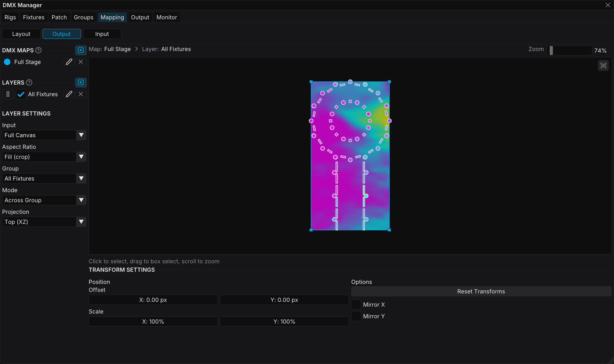Viewport: 614px width, 364px height.
Task: Open the Aspect Ratio dropdown
Action: pyautogui.click(x=44, y=157)
